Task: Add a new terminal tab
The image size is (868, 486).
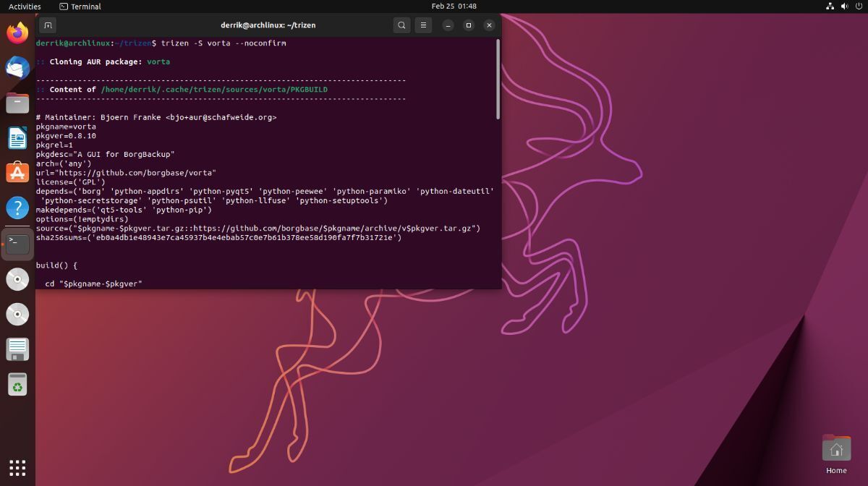Action: point(48,25)
